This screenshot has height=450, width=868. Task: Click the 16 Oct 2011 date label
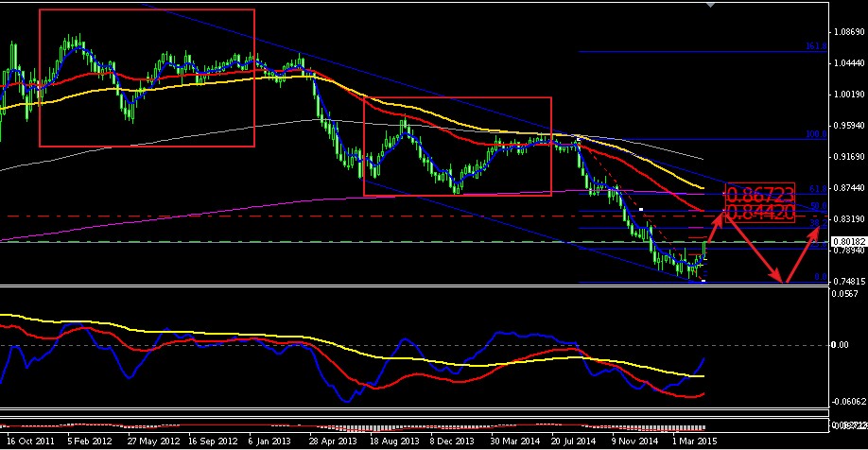click(30, 441)
